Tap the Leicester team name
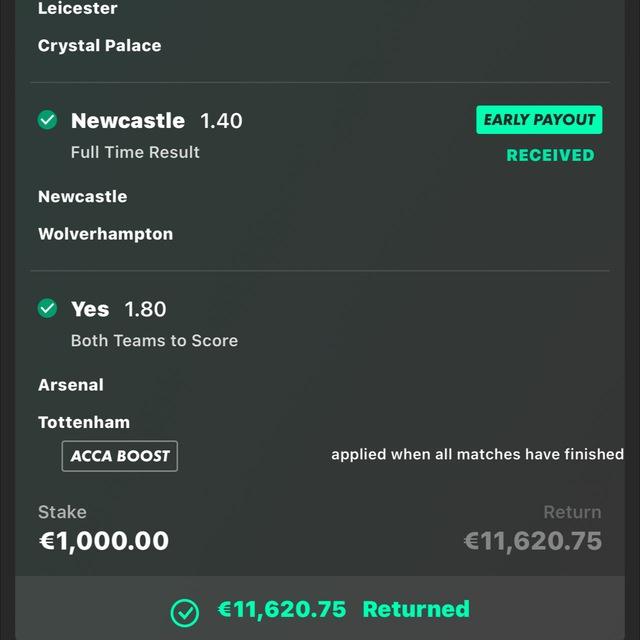 coord(78,8)
